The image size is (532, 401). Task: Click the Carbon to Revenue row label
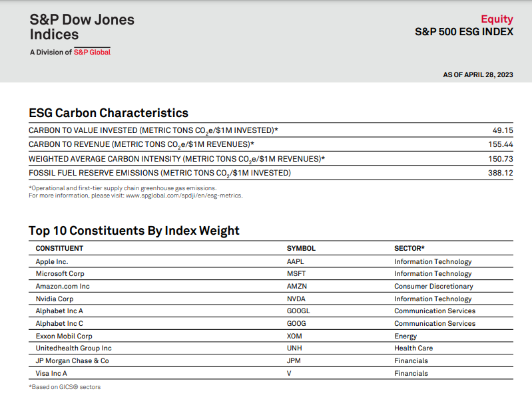[x=141, y=145]
